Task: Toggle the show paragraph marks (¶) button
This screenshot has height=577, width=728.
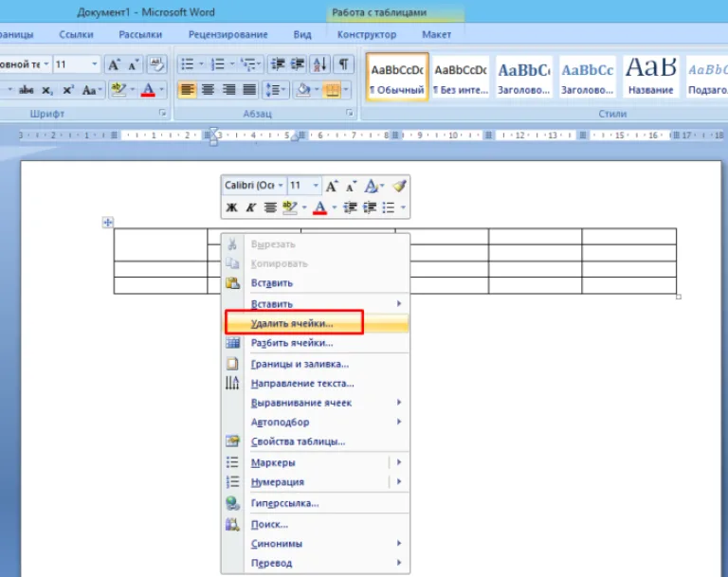Action: [x=343, y=64]
